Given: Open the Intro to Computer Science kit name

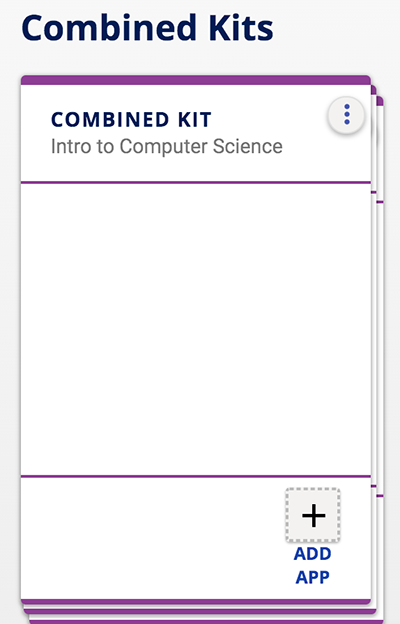Looking at the screenshot, I should (166, 146).
